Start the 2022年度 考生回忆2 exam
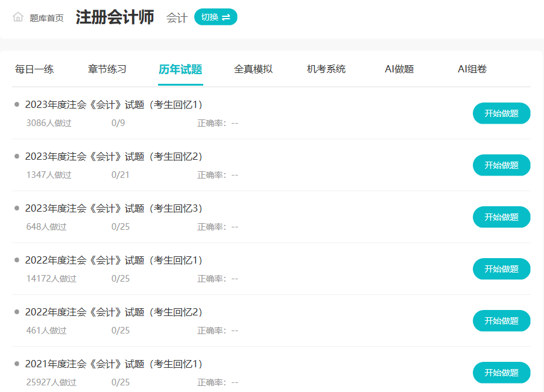Image resolution: width=544 pixels, height=392 pixels. pyautogui.click(x=501, y=321)
